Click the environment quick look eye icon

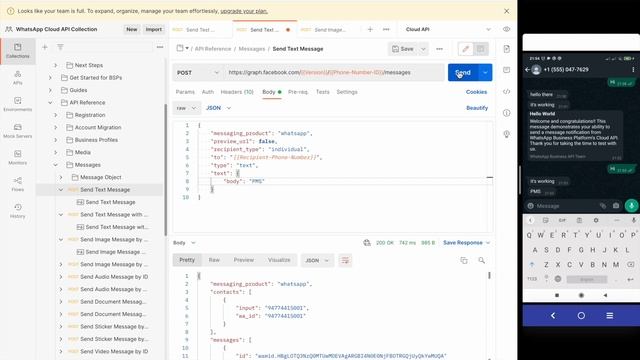click(x=507, y=29)
